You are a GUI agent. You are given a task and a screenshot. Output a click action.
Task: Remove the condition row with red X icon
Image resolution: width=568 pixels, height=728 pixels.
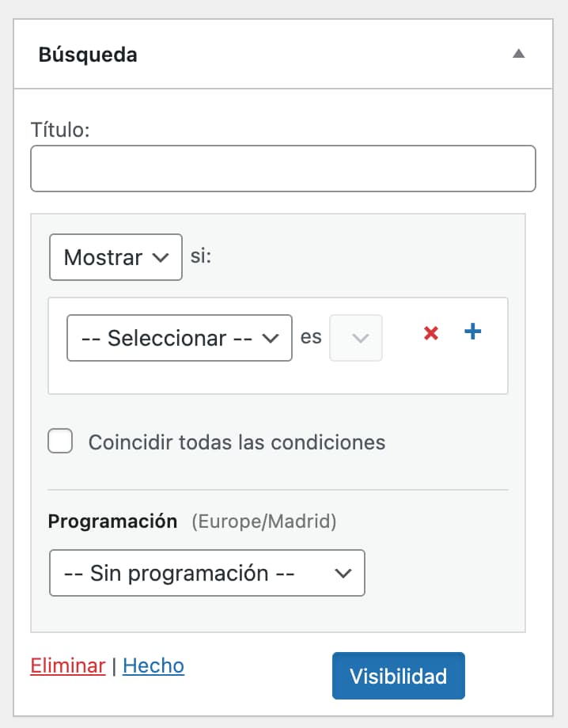coord(430,333)
